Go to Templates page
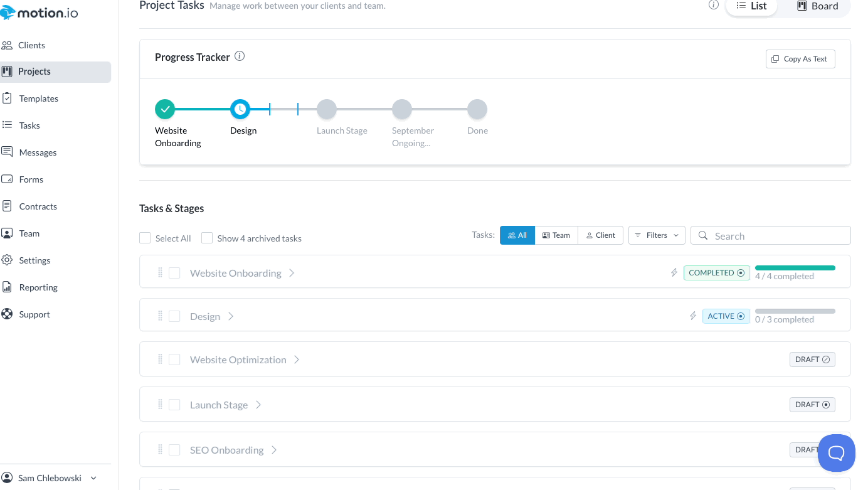This screenshot has width=868, height=490. pos(39,99)
